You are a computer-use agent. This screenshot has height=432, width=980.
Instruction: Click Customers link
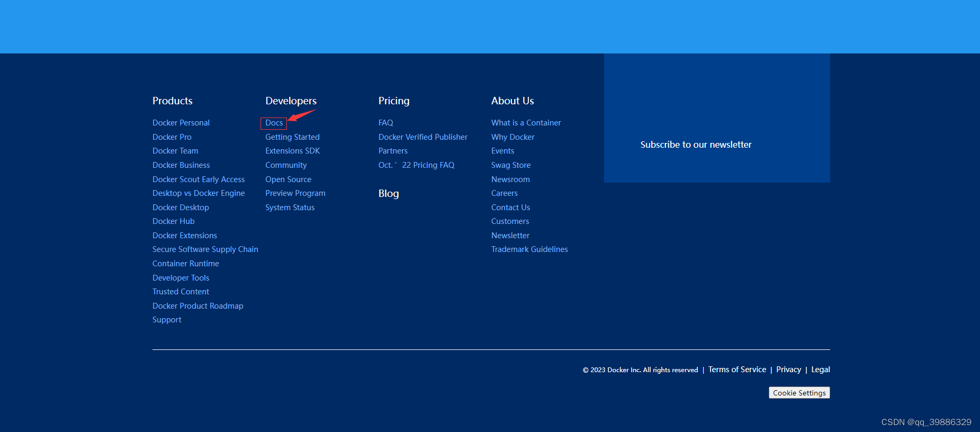click(510, 221)
